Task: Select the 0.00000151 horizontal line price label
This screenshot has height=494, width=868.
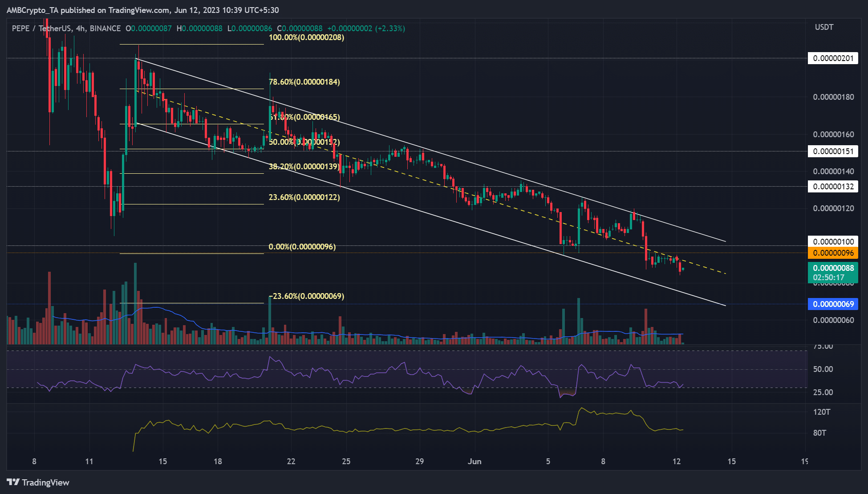Action: click(x=833, y=151)
